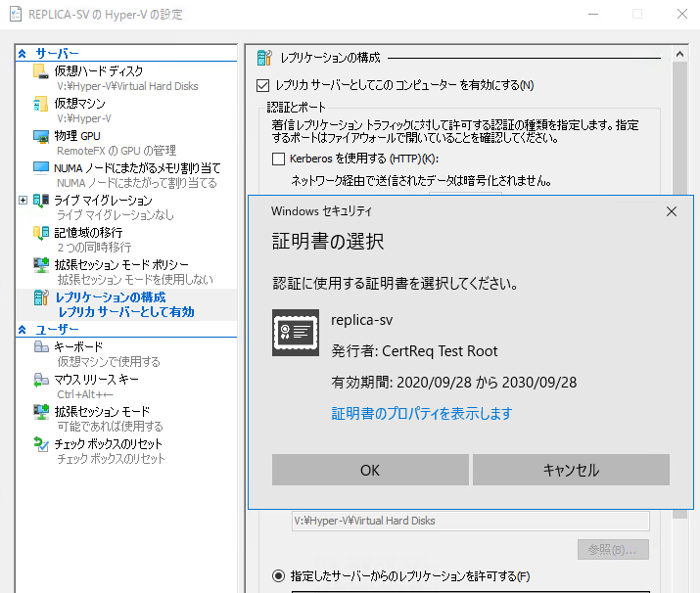Select 指定したサーバーからのレプリケーションを許可する radio button
Screen dimensions: 700x593
(279, 576)
